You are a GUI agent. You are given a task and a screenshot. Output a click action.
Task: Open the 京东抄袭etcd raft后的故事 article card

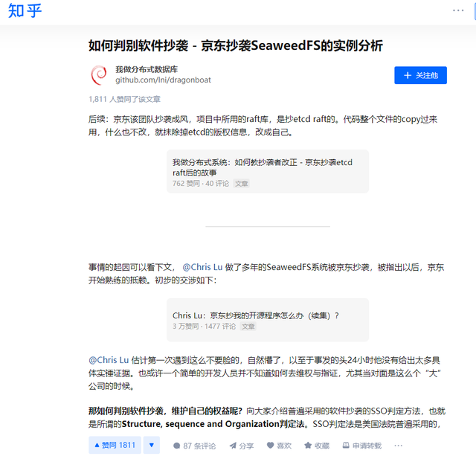pos(267,171)
